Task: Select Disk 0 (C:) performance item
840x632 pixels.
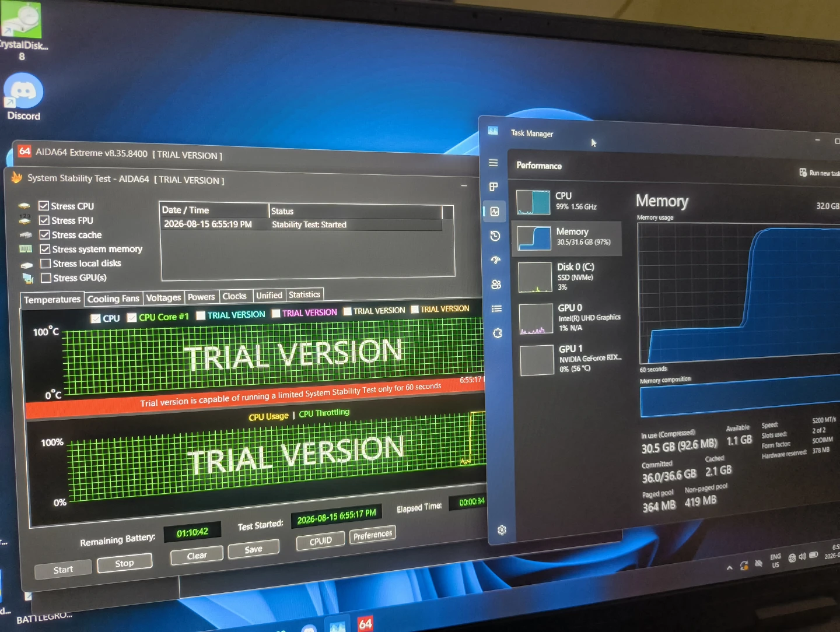Action: [568, 276]
